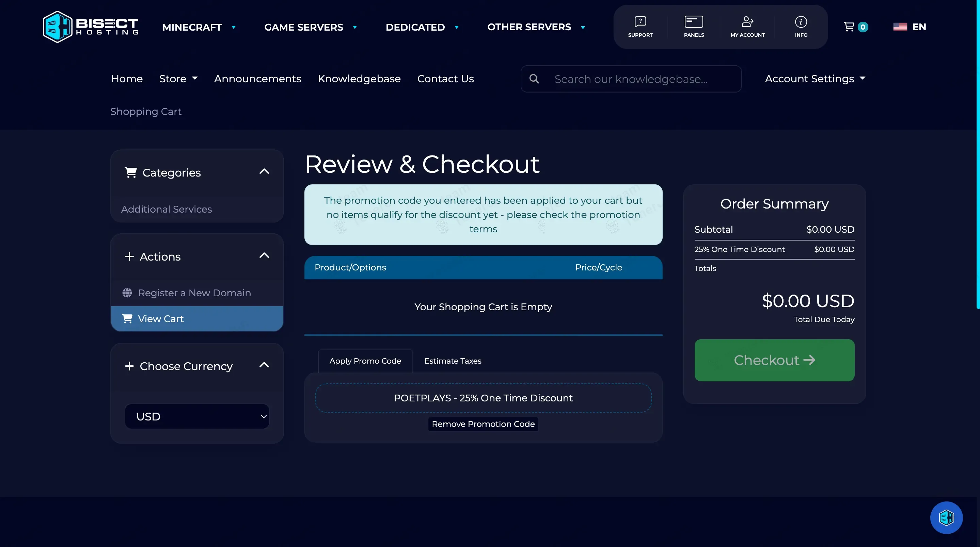Expand the Account Settings dropdown
This screenshot has width=980, height=547.
[x=815, y=79]
